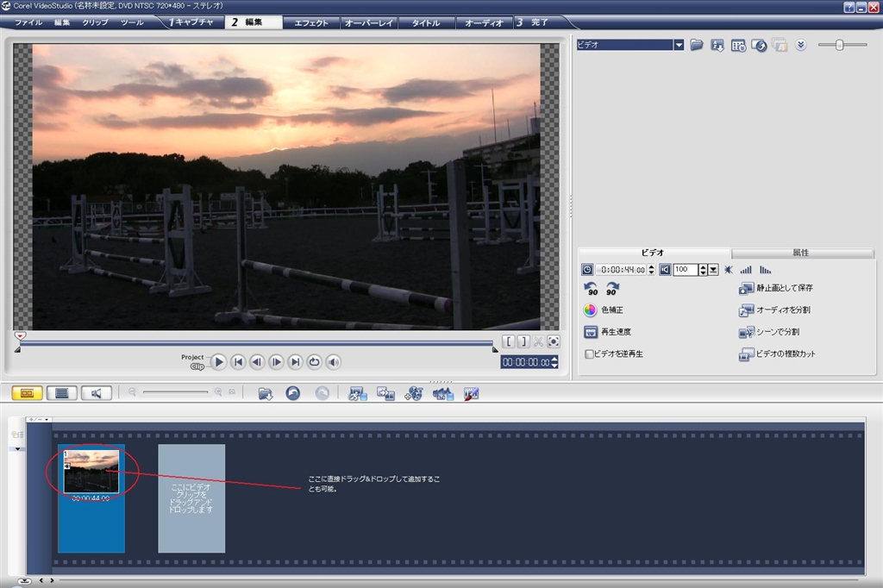Adjust the library thumbnail size slider
The height and width of the screenshot is (588, 883).
tap(839, 45)
